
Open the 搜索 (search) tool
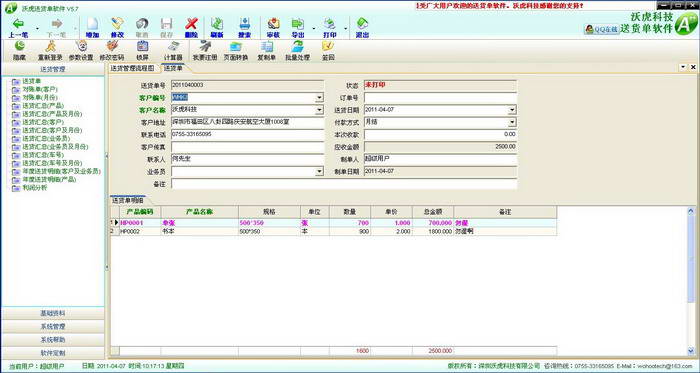245,28
